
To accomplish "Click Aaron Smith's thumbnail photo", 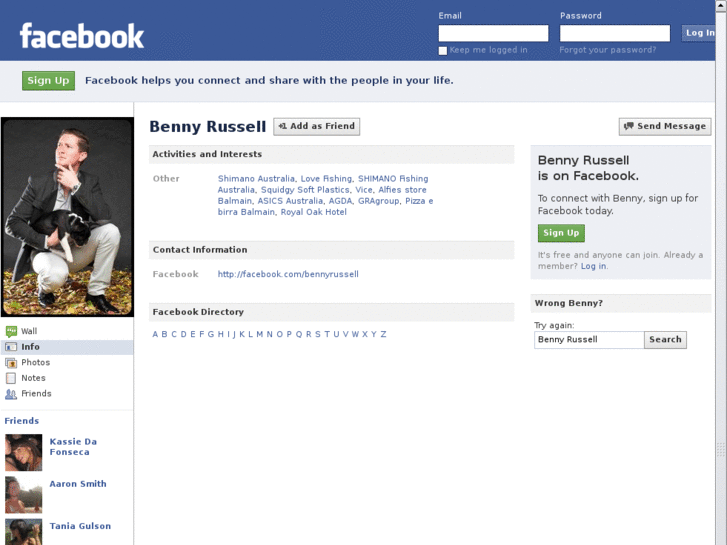I will tap(24, 495).
